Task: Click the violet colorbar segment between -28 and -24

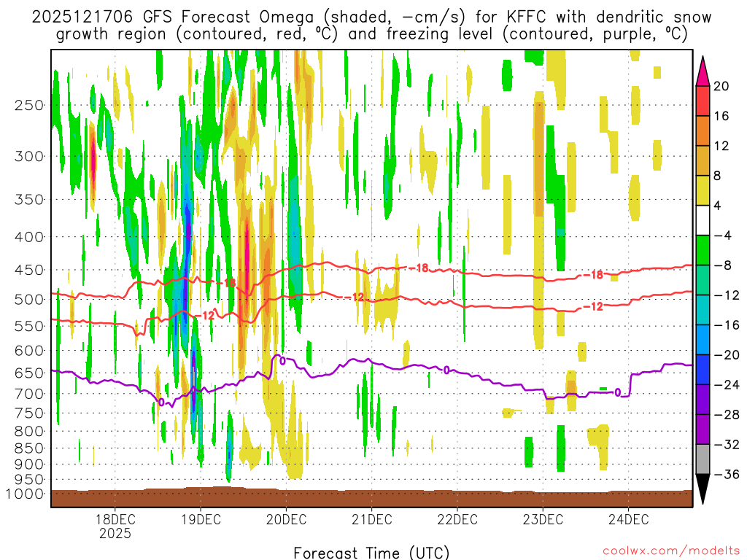Action: 703,400
